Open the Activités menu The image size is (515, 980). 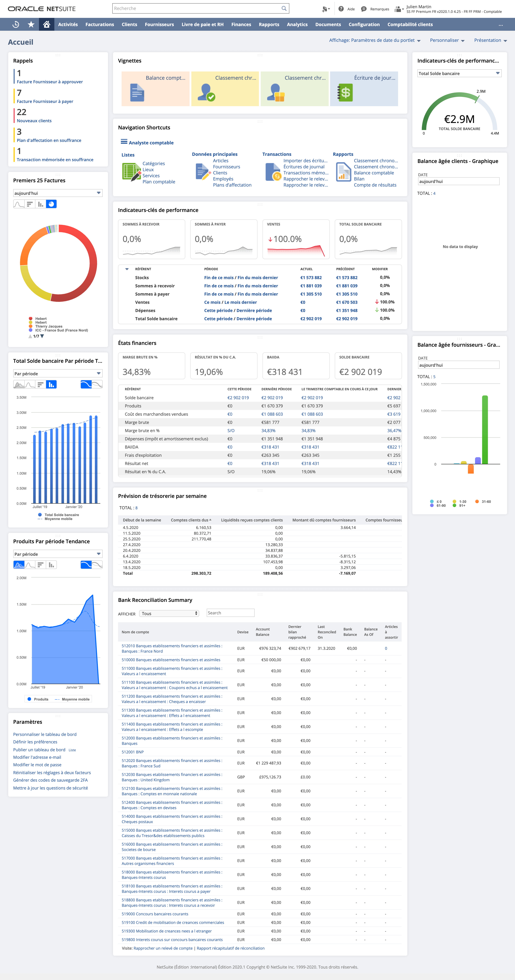[x=68, y=24]
